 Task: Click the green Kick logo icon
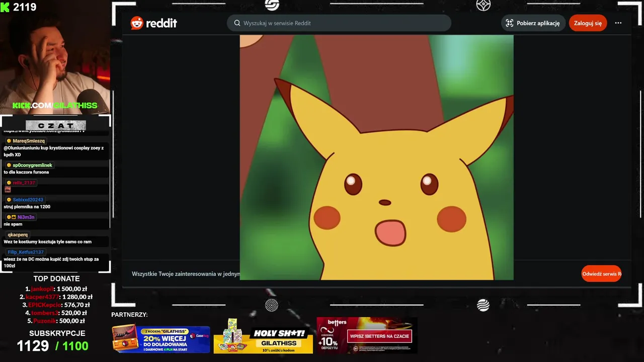pos(5,7)
